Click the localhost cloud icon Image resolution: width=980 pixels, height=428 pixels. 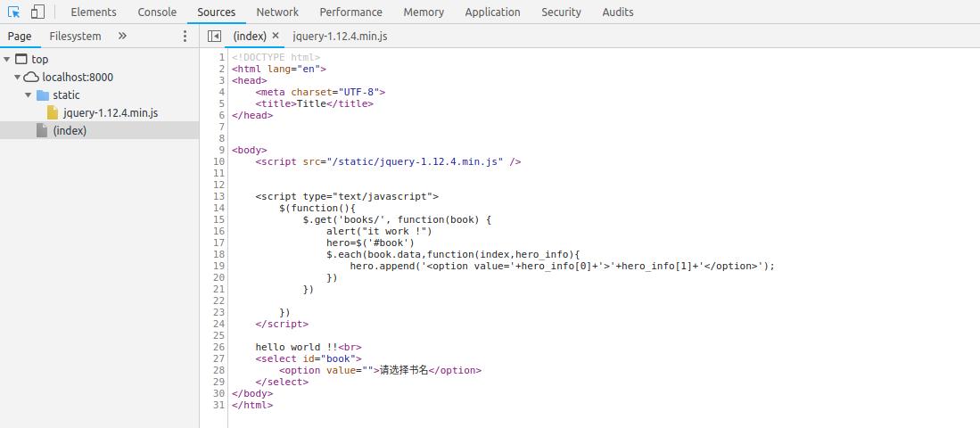(x=31, y=78)
